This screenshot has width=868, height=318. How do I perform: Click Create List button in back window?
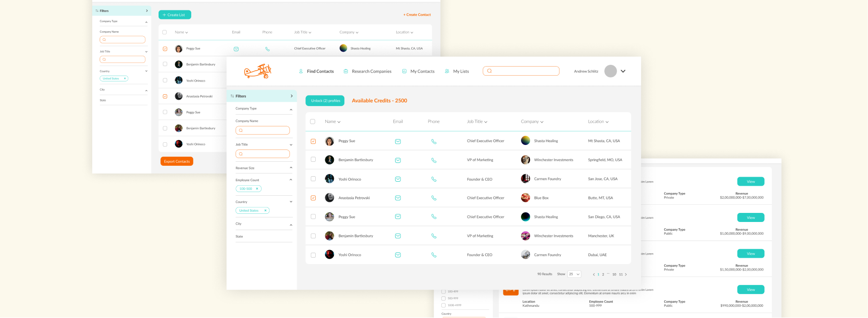(175, 14)
